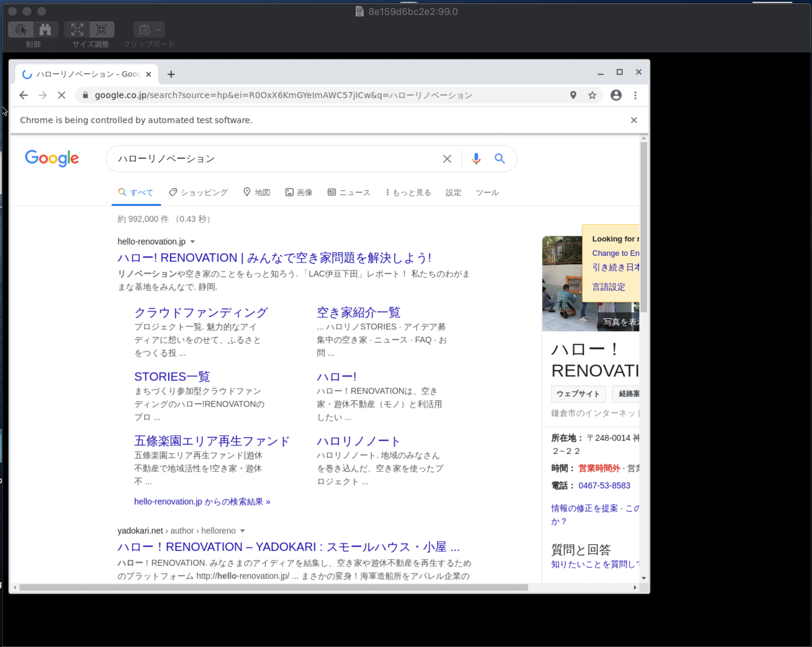The image size is (812, 647).
Task: Open Chrome profile avatar icon
Action: [616, 95]
